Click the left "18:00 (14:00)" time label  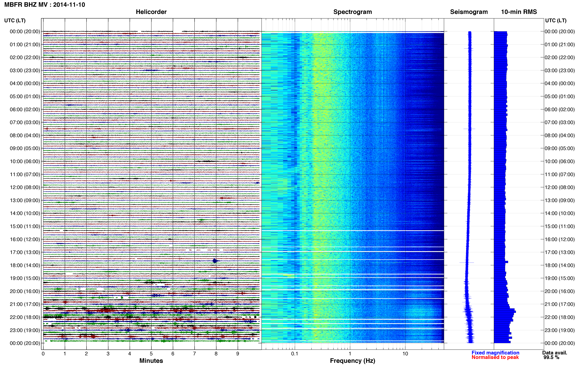(x=25, y=265)
